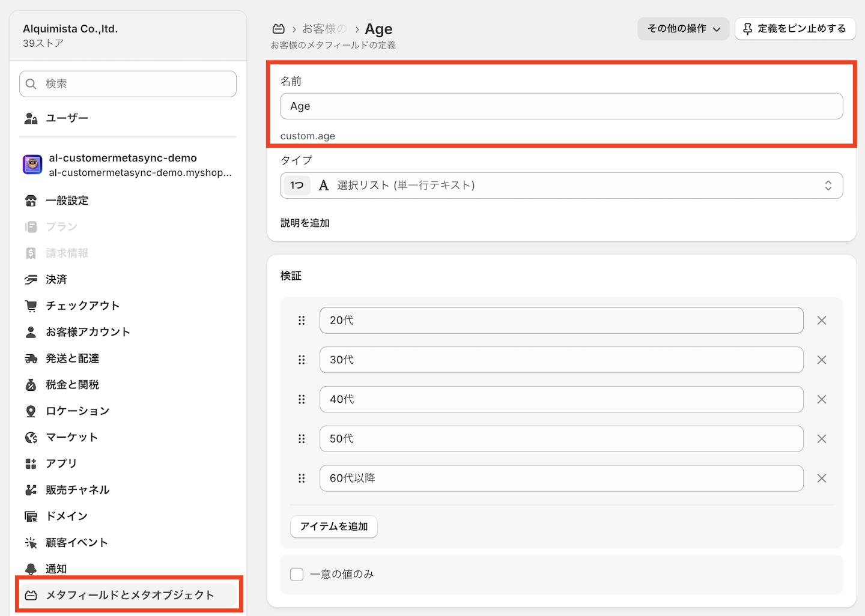Go to お客様 breadcrumb link
This screenshot has height=616, width=865.
[x=324, y=29]
